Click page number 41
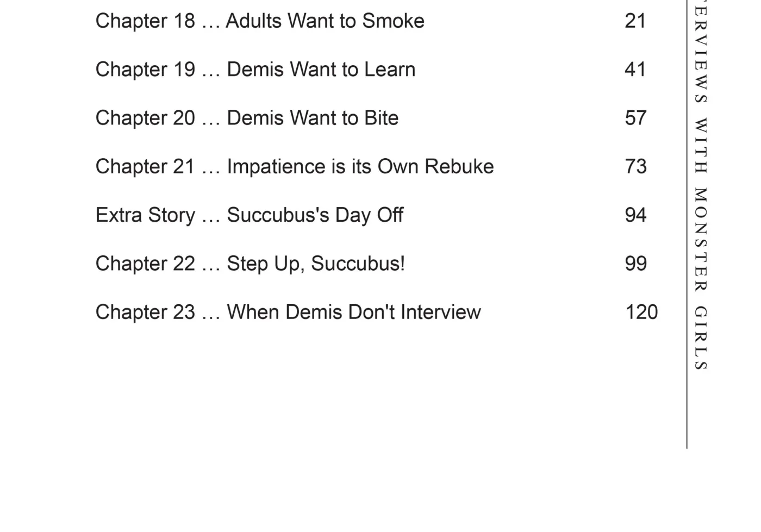This screenshot has height=532, width=761. click(x=635, y=70)
